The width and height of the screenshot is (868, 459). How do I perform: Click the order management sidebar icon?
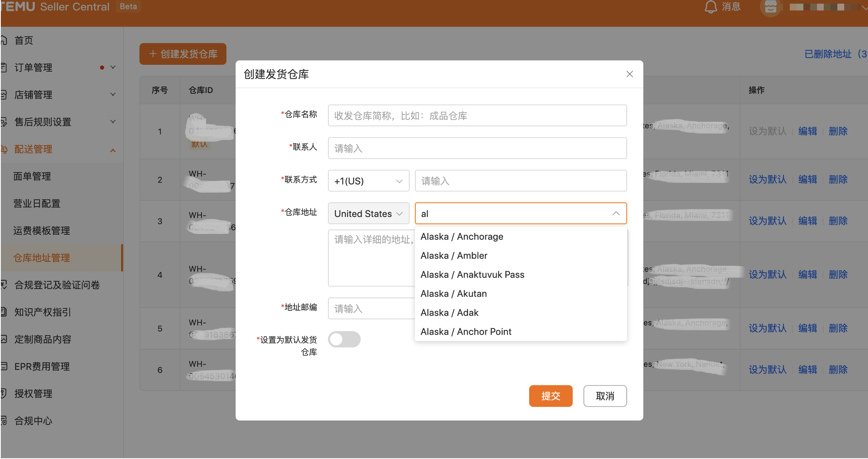pyautogui.click(x=4, y=68)
